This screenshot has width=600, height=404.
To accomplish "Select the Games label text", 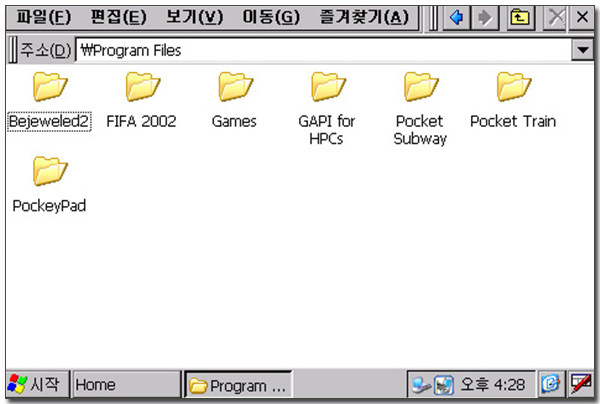I will 234,121.
